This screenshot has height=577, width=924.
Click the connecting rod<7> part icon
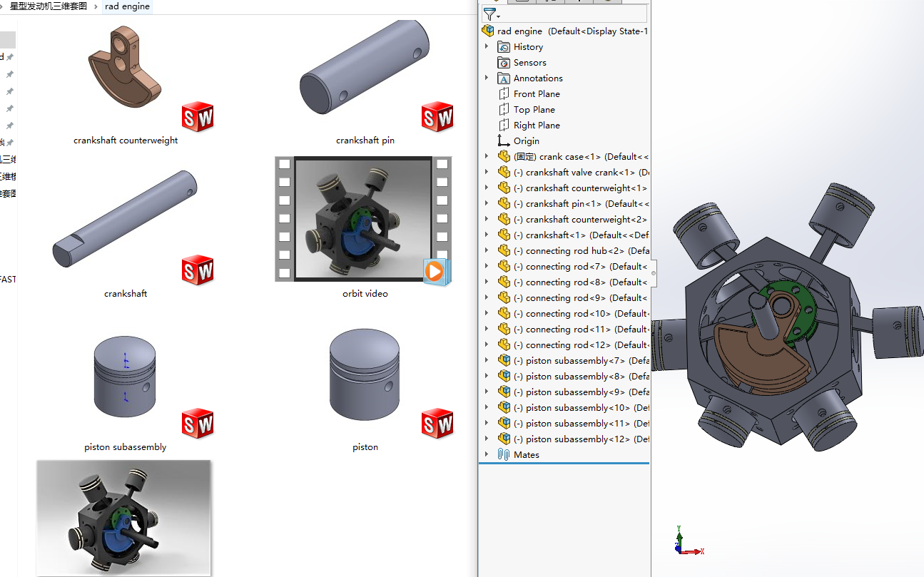click(x=504, y=266)
